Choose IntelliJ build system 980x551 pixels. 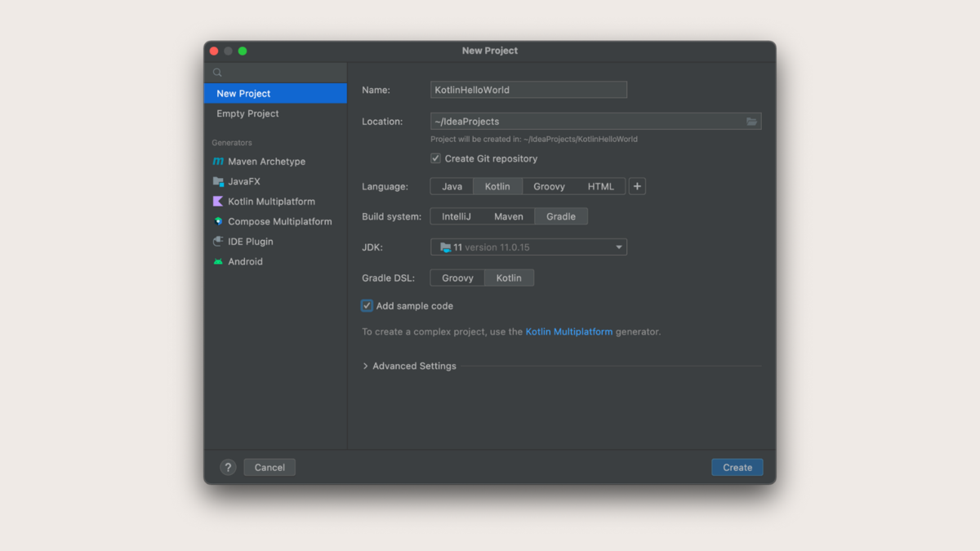[457, 216]
